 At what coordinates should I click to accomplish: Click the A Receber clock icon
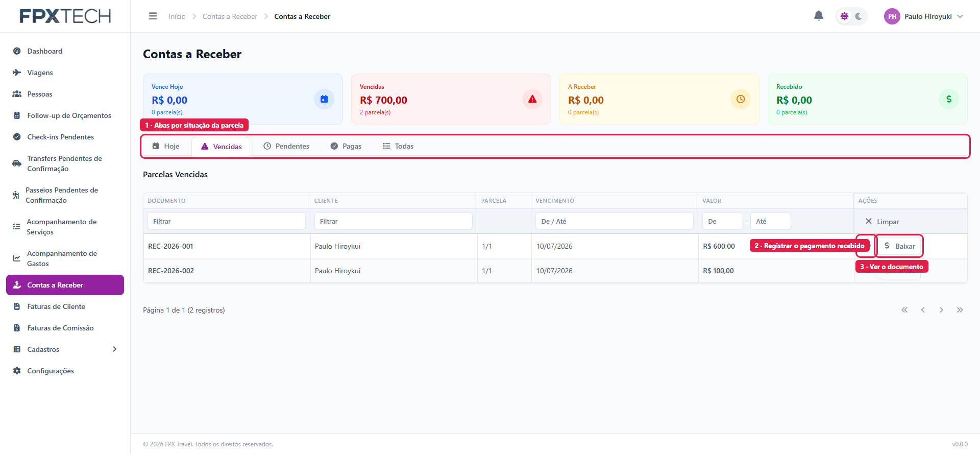point(741,99)
